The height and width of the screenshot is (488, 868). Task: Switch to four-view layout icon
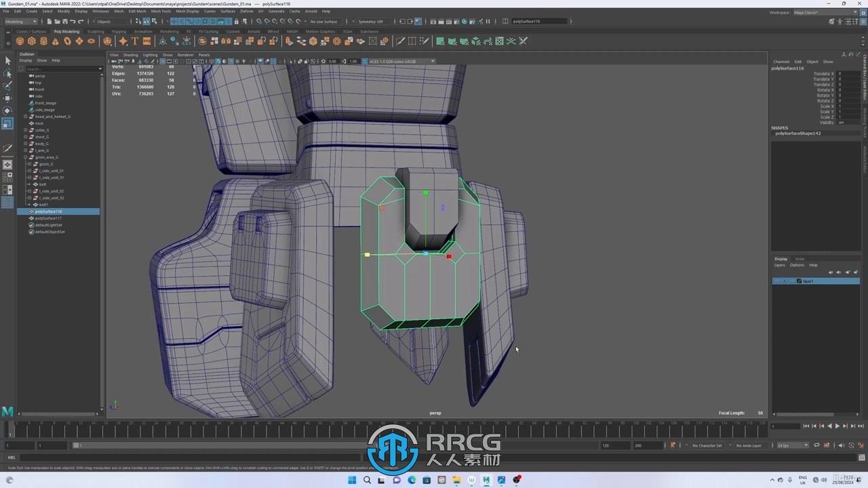click(7, 177)
